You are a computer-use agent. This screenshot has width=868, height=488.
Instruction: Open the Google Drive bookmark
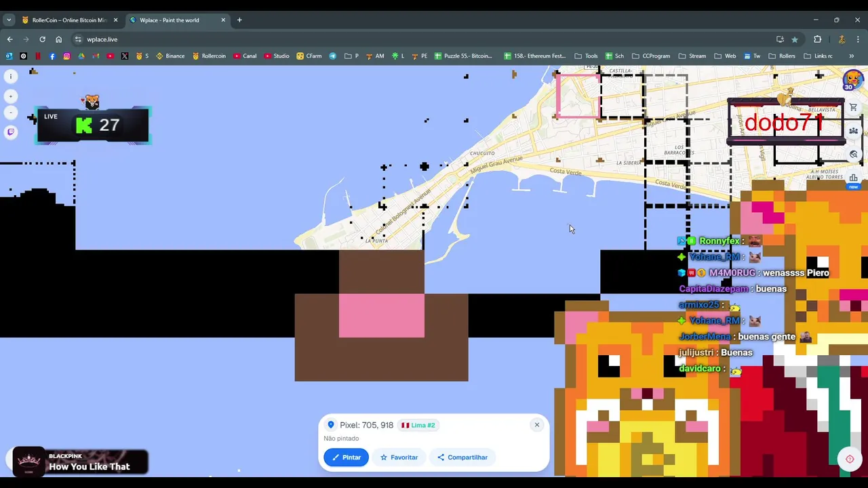coord(81,56)
